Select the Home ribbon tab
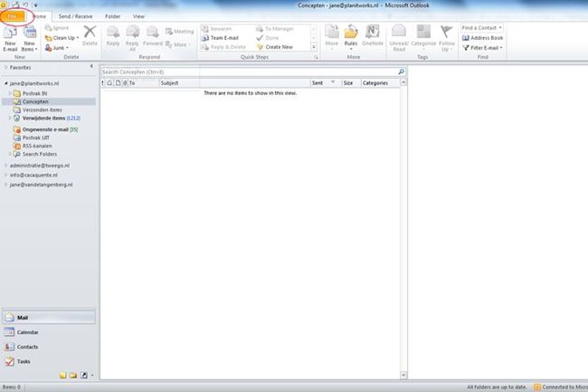588x392 pixels. tap(40, 16)
